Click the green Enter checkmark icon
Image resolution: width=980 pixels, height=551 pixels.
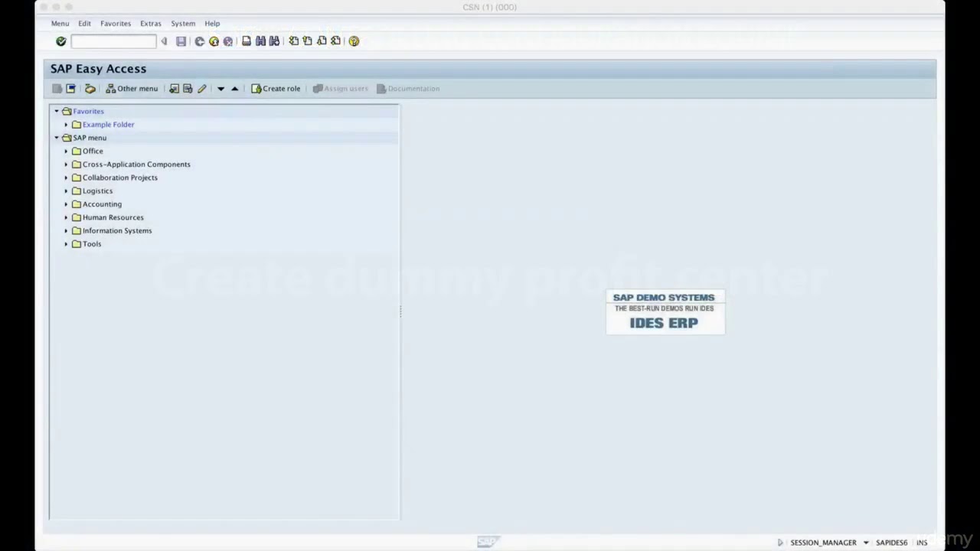tap(61, 41)
